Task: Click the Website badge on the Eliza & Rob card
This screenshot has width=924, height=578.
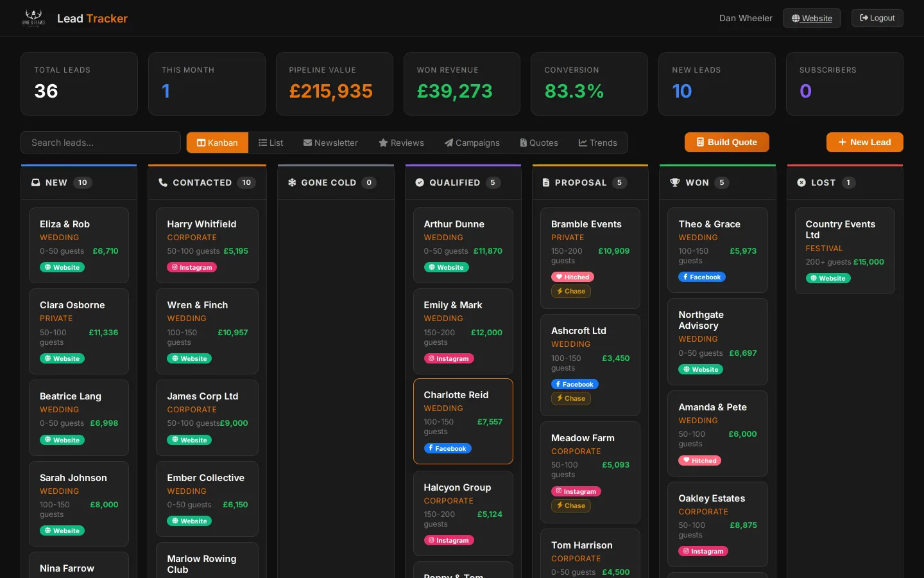Action: pyautogui.click(x=62, y=267)
